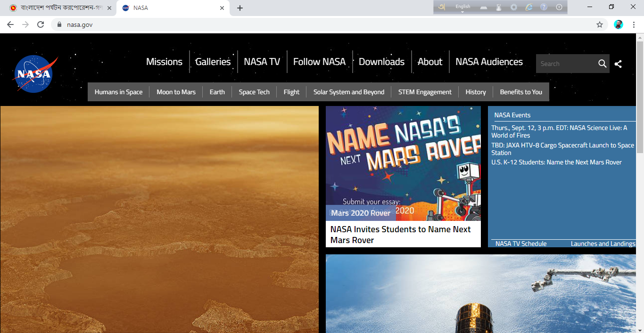The image size is (644, 333).
Task: Select the Space Tech topic
Action: coord(254,92)
